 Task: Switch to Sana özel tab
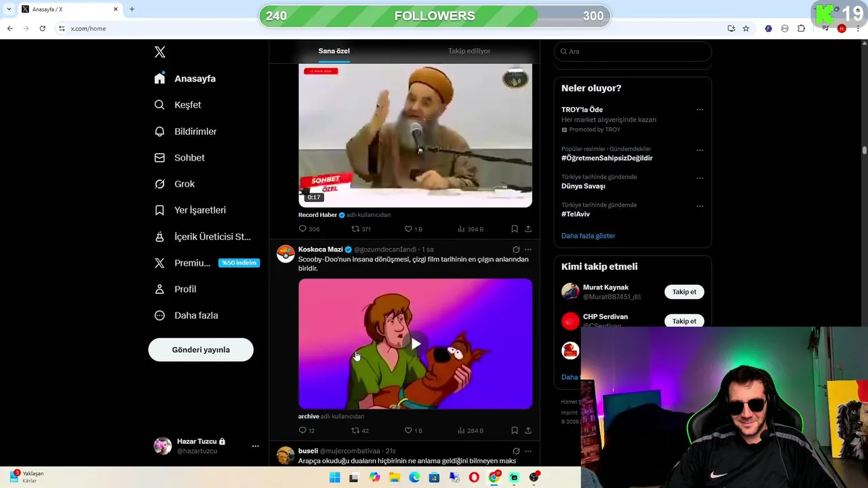pyautogui.click(x=334, y=51)
